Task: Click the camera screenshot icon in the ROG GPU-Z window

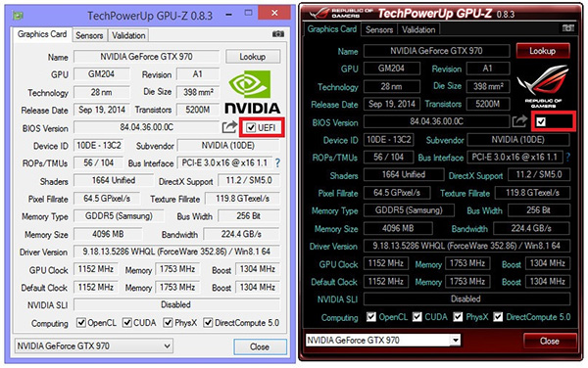Action: (x=568, y=28)
